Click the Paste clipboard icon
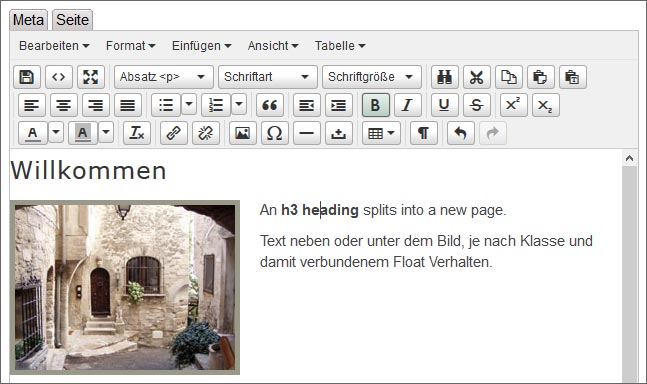The width and height of the screenshot is (647, 384). (x=541, y=77)
